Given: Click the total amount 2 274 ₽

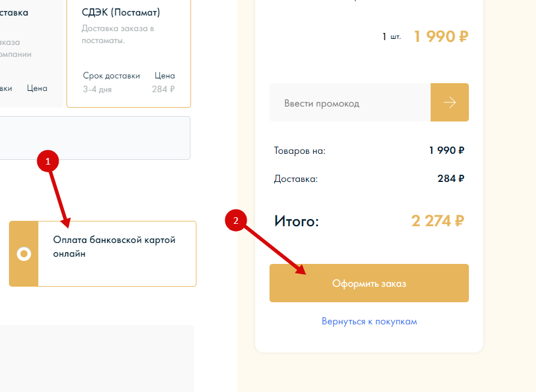Looking at the screenshot, I should click(x=438, y=221).
